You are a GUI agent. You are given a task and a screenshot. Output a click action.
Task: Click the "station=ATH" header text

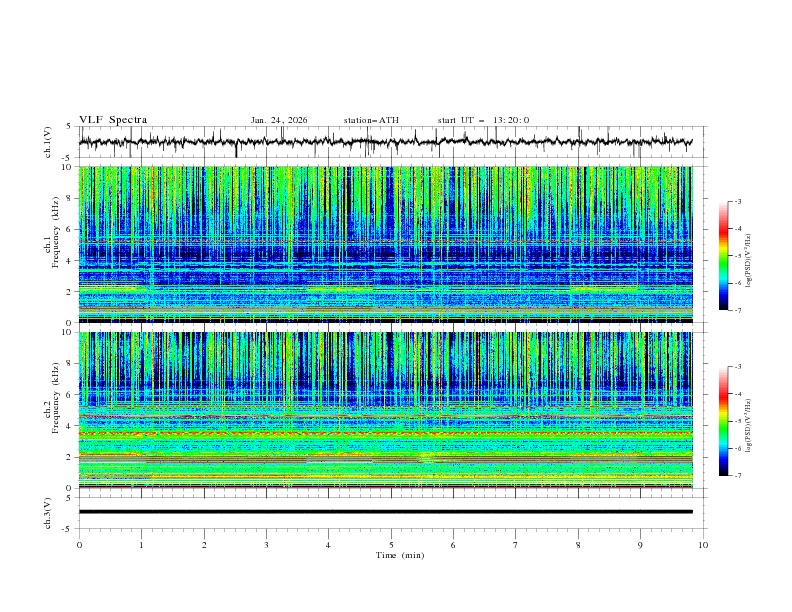(371, 120)
